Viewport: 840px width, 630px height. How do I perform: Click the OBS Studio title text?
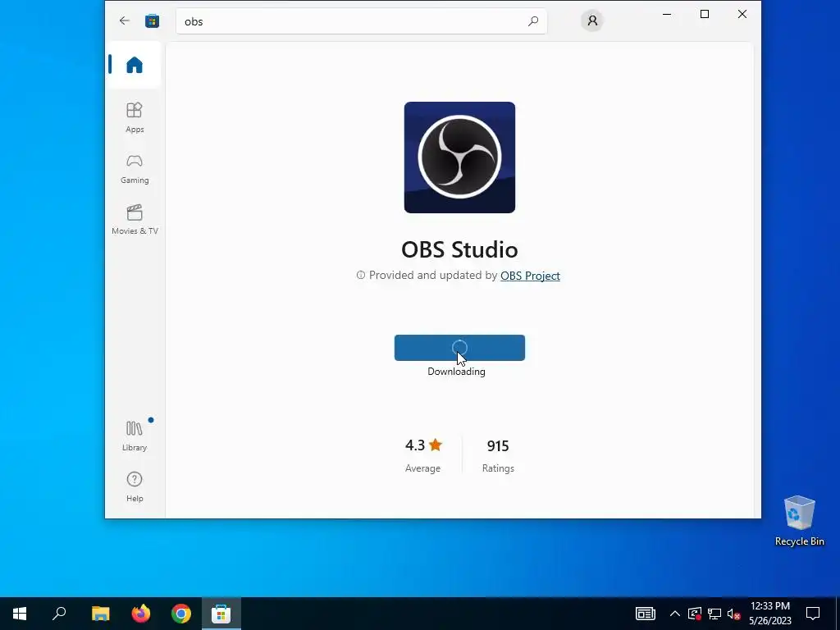(459, 249)
